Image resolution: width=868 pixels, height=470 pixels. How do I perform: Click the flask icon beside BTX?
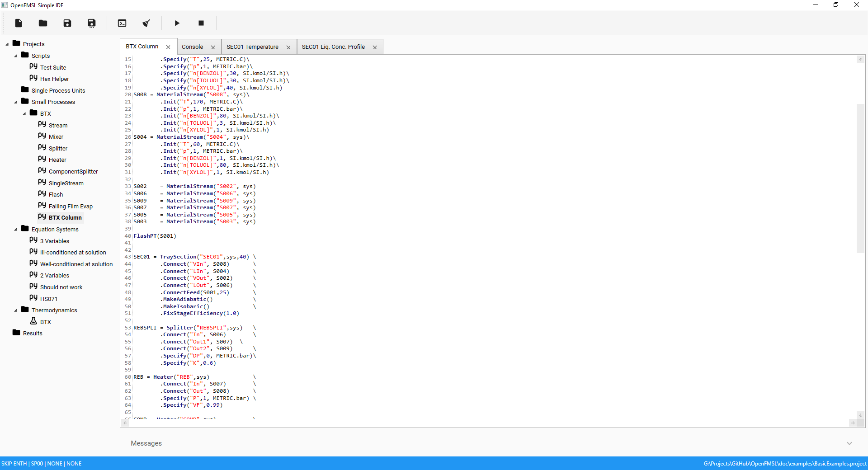33,321
